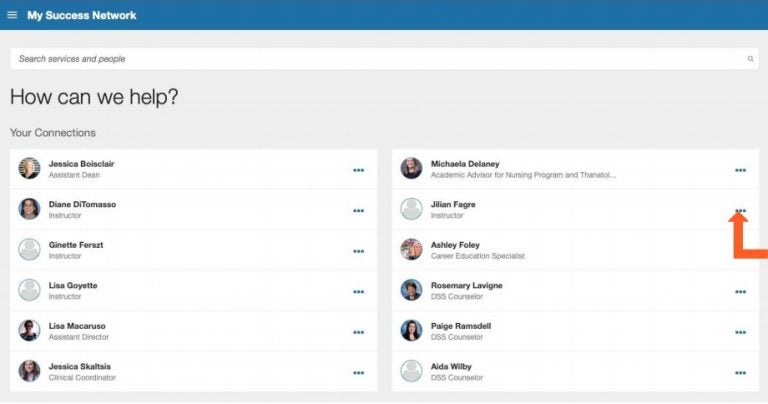
Task: Expand more options for Ginette Ferszt
Action: [358, 251]
